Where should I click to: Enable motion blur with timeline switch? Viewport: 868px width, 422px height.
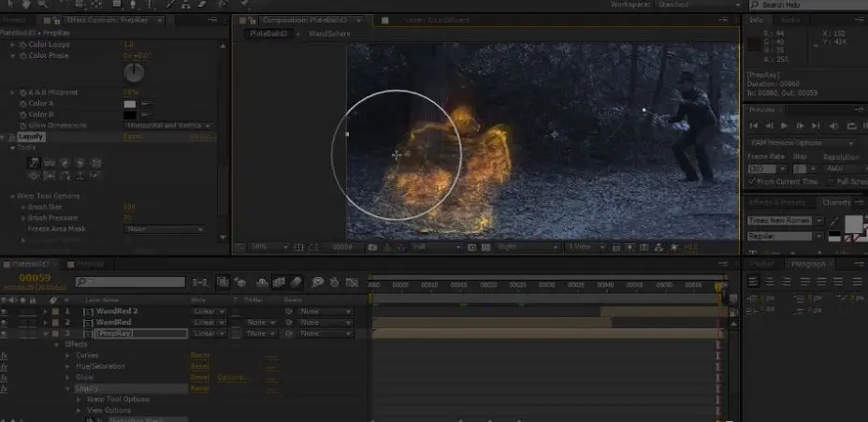click(296, 283)
